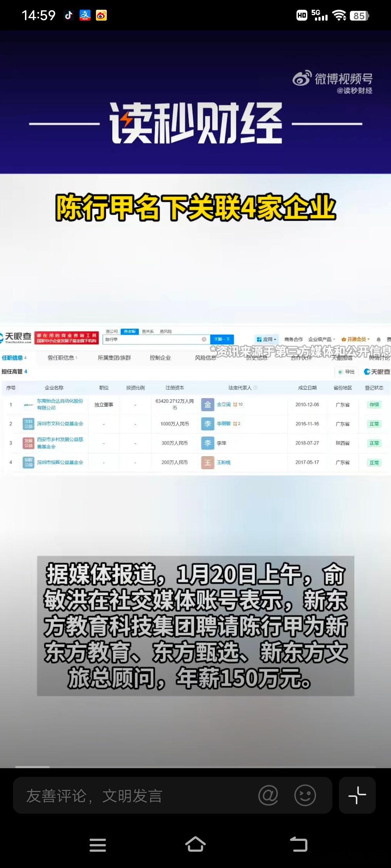Tap the 微博视频号 logo watermark

[333, 78]
